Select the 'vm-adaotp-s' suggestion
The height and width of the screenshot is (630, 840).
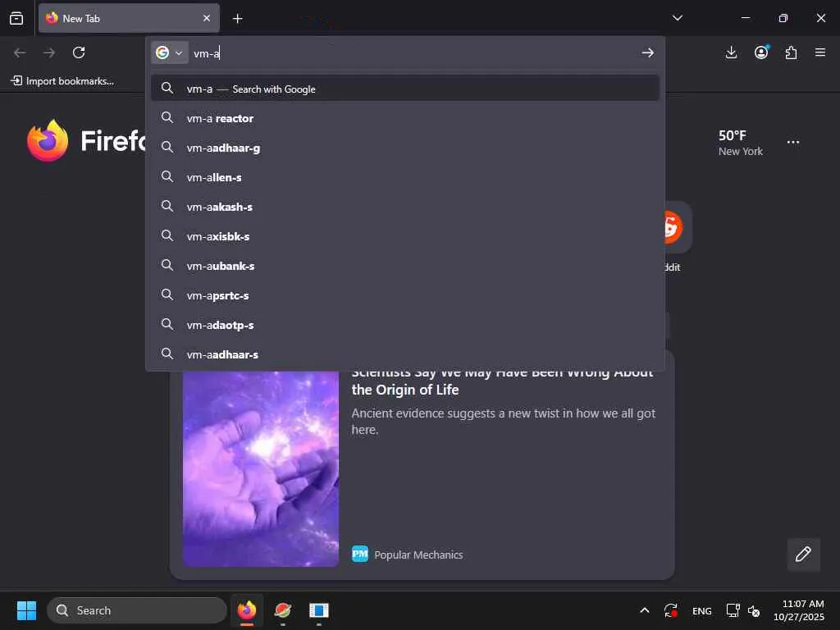(x=405, y=325)
